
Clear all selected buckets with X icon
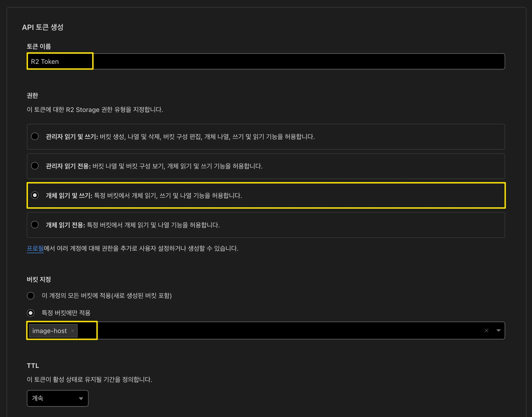(486, 330)
